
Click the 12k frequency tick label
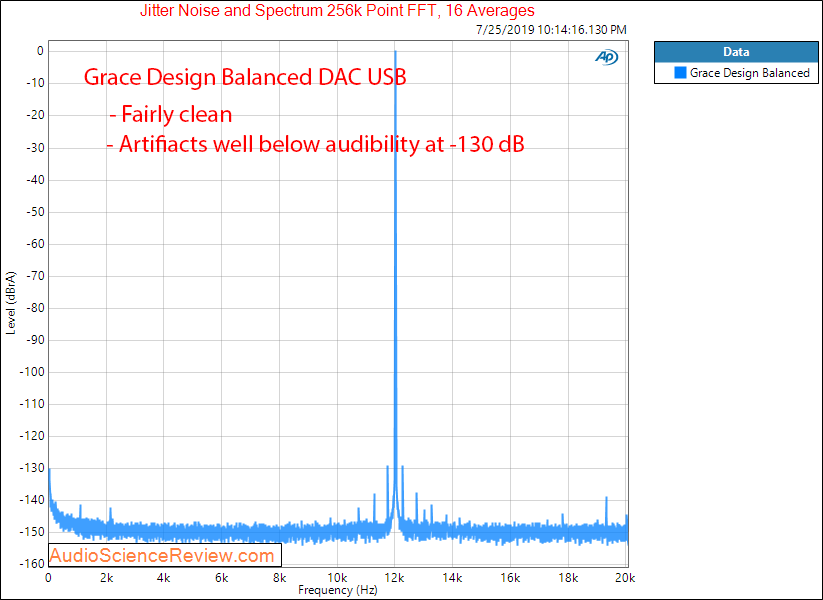point(395,578)
